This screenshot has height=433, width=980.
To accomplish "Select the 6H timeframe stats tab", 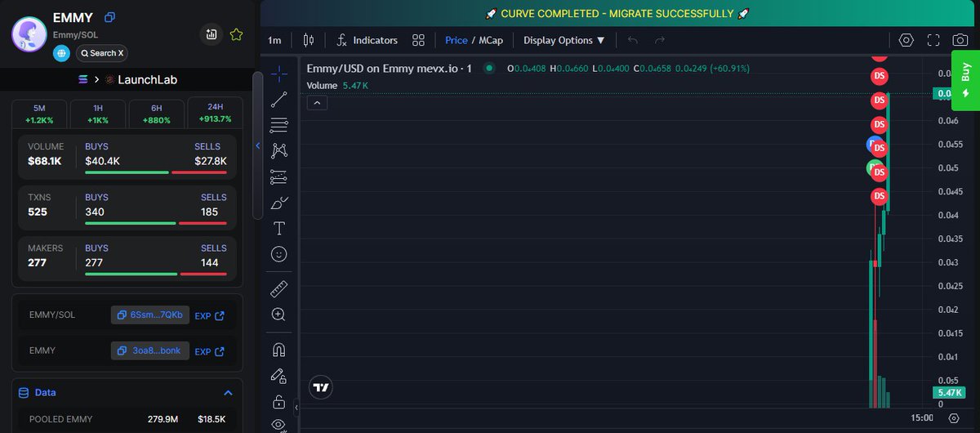I will click(155, 114).
